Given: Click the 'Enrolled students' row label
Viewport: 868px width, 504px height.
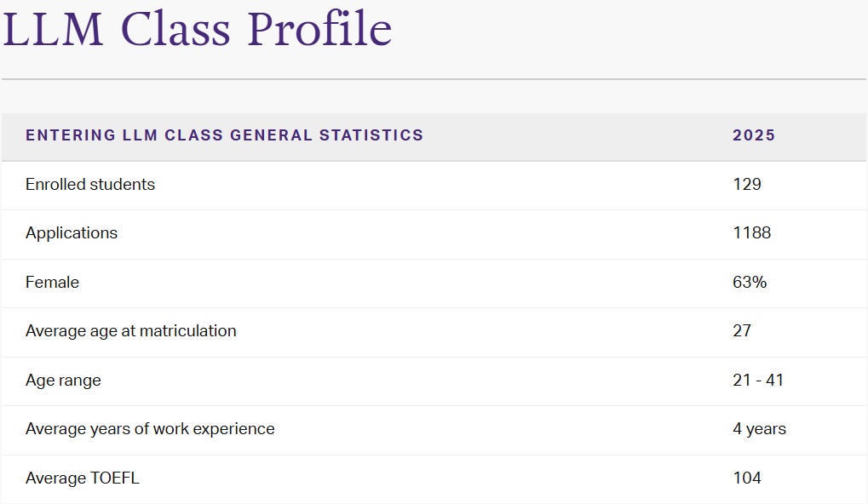Looking at the screenshot, I should pos(90,184).
